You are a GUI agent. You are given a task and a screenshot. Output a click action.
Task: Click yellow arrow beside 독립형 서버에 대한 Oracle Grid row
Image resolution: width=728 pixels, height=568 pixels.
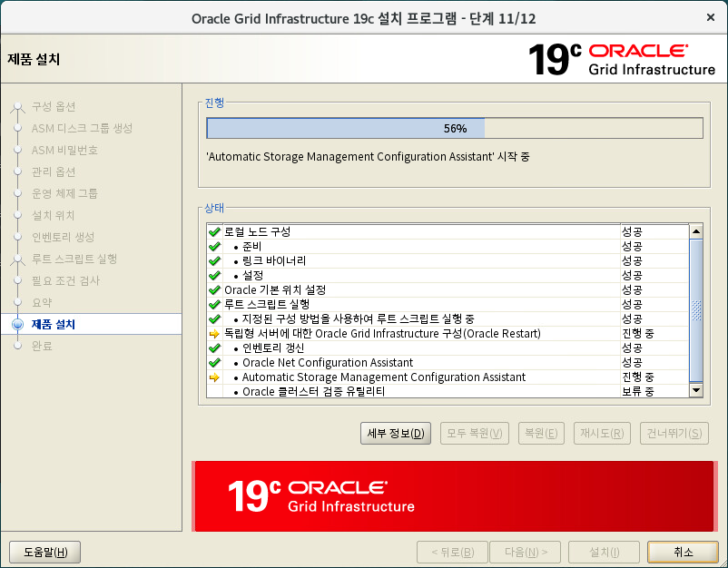(x=214, y=334)
